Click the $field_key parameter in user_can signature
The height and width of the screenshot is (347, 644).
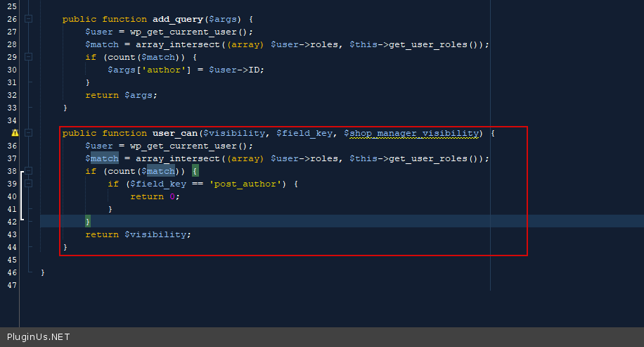pos(304,133)
